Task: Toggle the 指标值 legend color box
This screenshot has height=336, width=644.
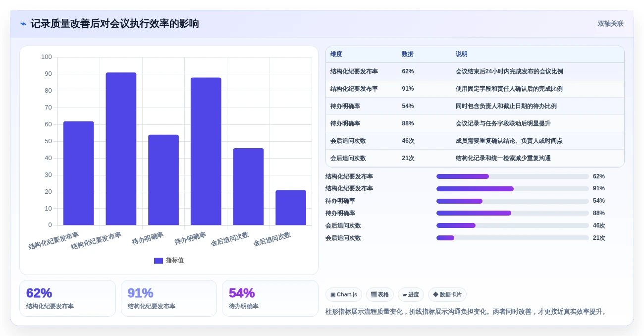Action: (159, 261)
